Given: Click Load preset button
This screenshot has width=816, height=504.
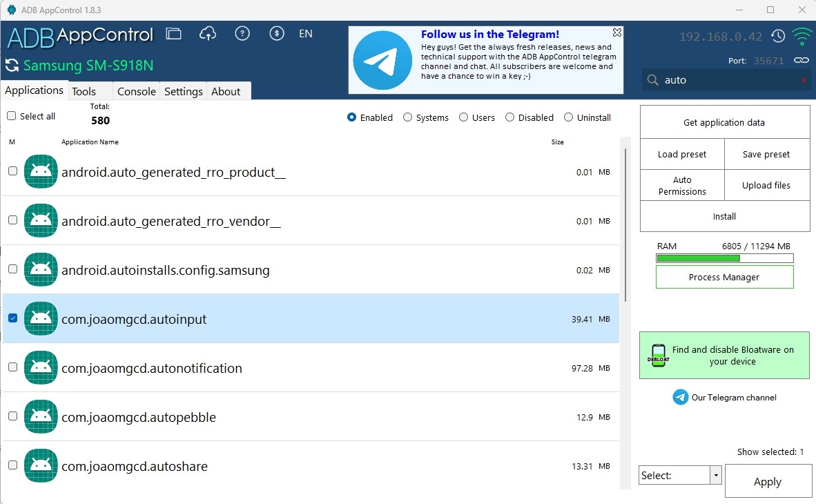Looking at the screenshot, I should [x=682, y=154].
